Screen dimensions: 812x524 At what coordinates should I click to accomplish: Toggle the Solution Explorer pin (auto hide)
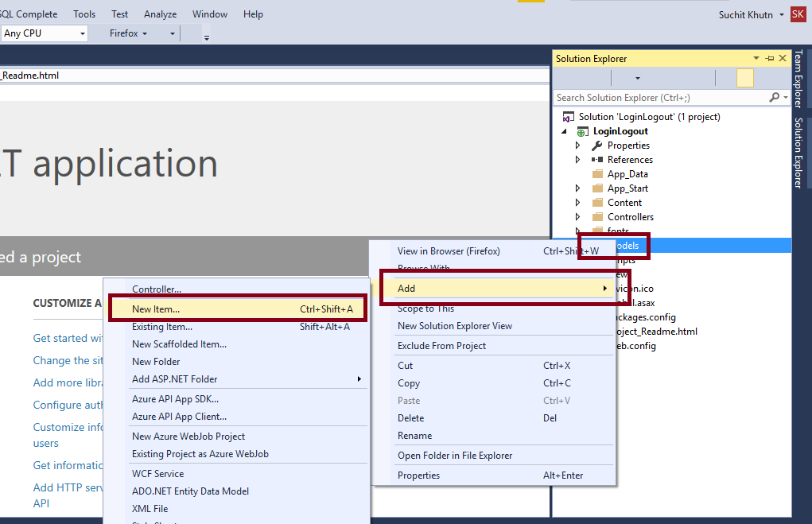770,59
